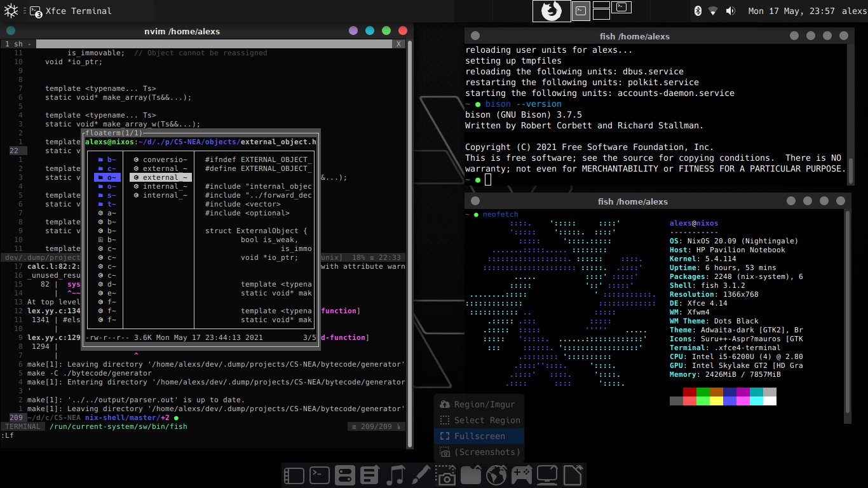Close the nvim tab with X button
Screen dimensions: 868x488
[x=398, y=44]
